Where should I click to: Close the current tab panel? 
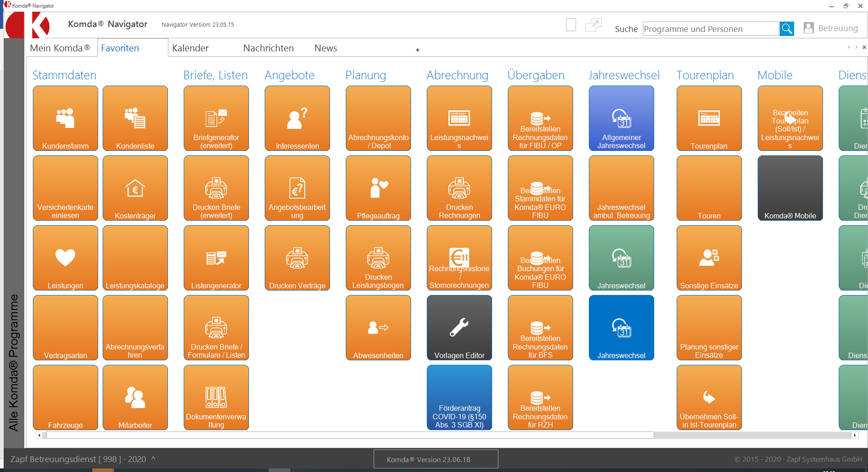pyautogui.click(x=864, y=47)
